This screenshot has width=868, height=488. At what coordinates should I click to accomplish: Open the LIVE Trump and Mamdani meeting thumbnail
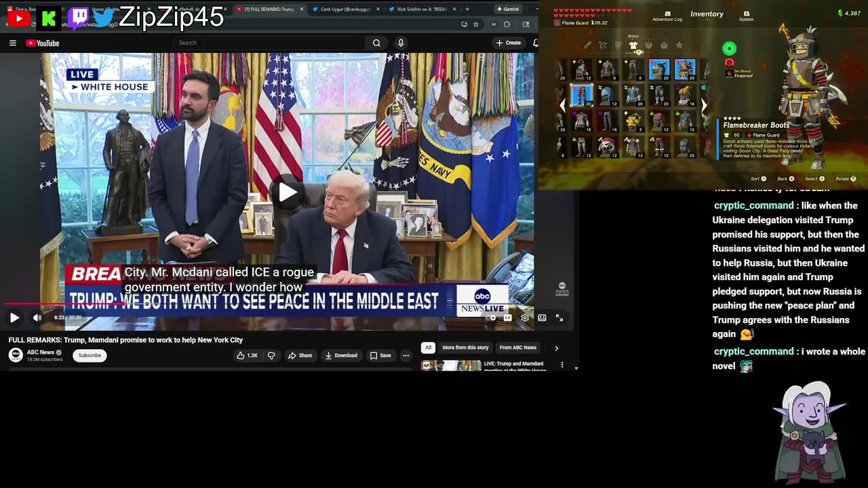pyautogui.click(x=451, y=365)
